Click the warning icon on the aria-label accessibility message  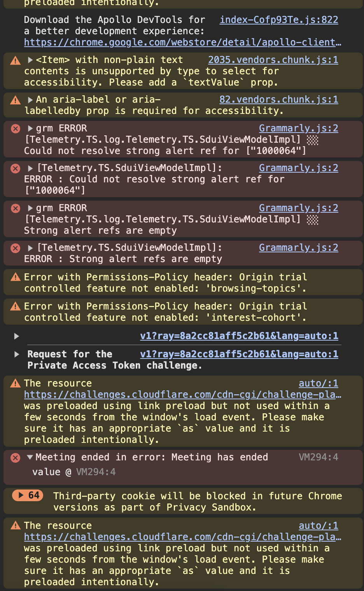(15, 100)
